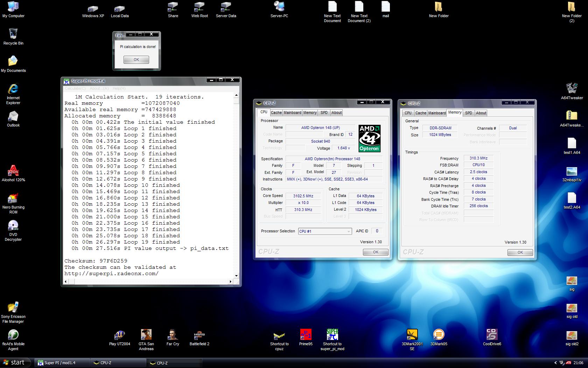The image size is (588, 368).
Task: Open CoolDrive6 desktop icon
Action: 492,338
